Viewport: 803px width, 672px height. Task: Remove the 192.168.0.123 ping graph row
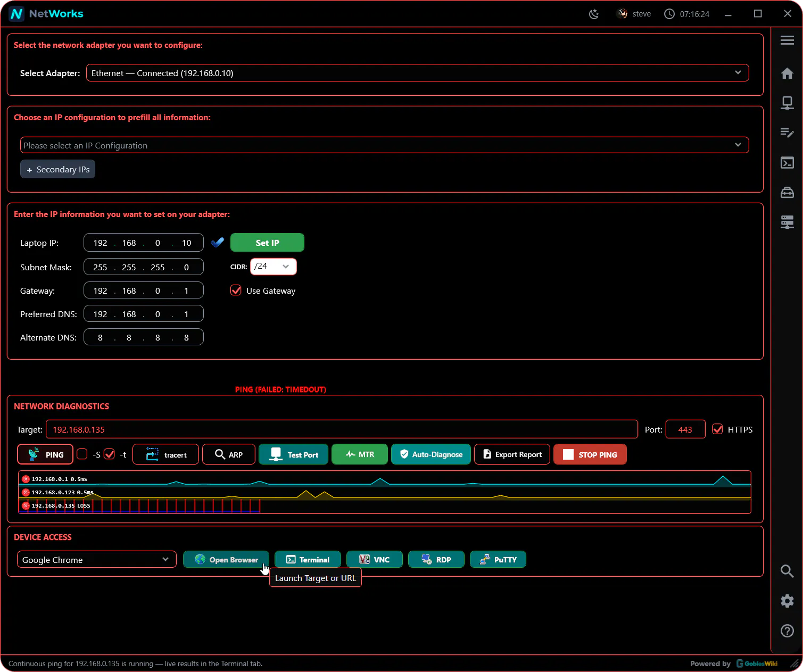[26, 492]
